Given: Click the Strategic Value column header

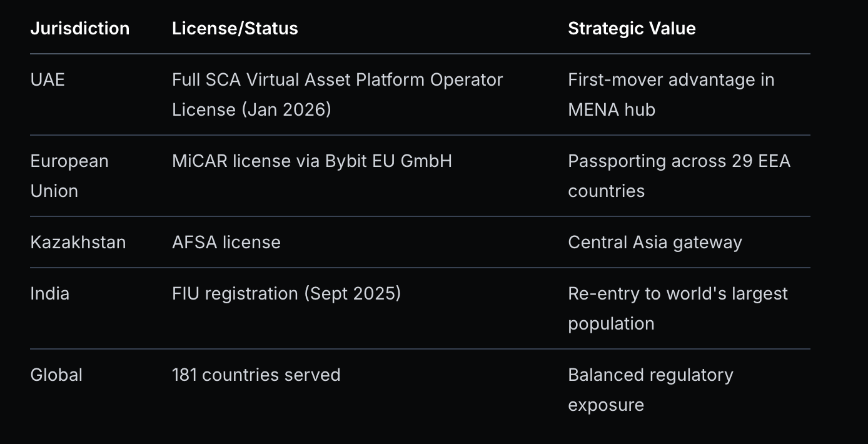Looking at the screenshot, I should click(x=632, y=29).
